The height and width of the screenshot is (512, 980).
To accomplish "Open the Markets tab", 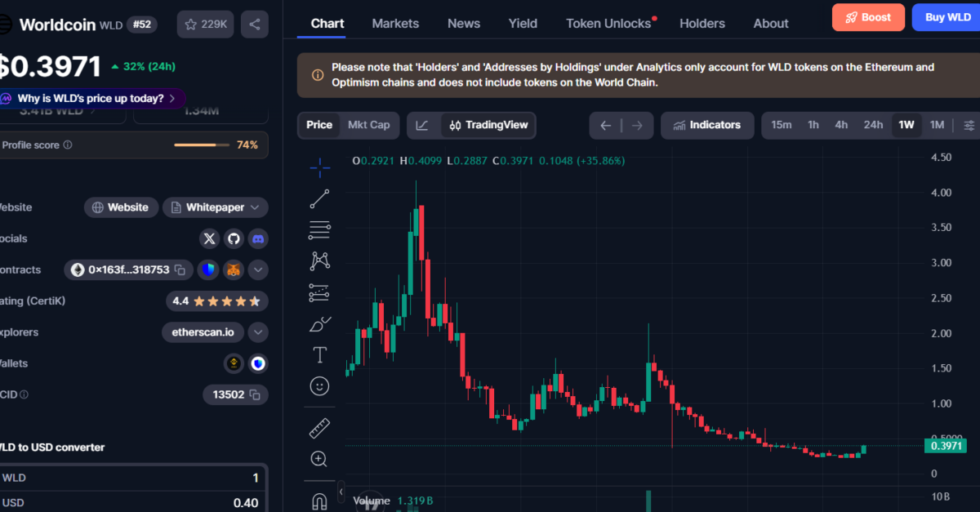I will (x=395, y=24).
